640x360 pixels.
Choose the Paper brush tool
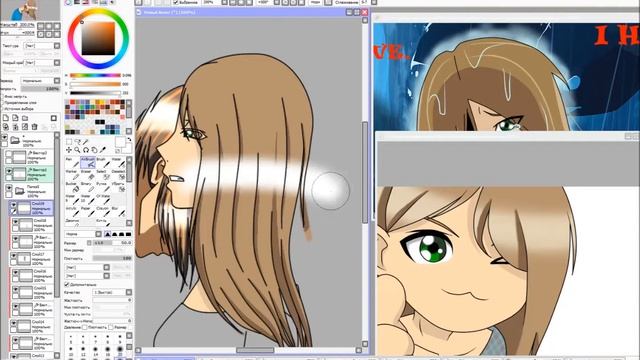[88, 212]
